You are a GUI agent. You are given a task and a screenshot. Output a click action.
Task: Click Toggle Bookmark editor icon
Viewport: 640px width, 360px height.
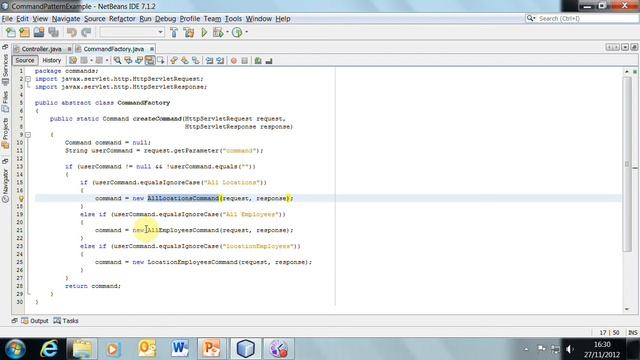pyautogui.click(x=196, y=60)
